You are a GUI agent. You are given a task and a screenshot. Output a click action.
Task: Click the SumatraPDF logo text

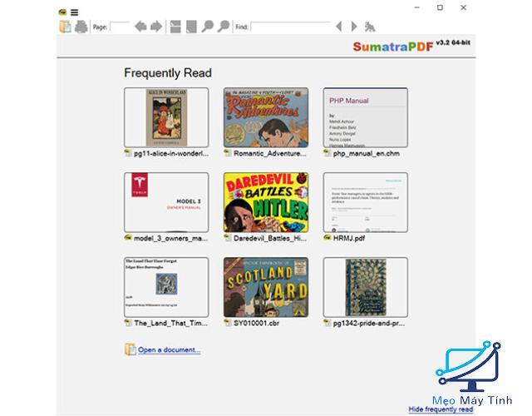pos(393,47)
